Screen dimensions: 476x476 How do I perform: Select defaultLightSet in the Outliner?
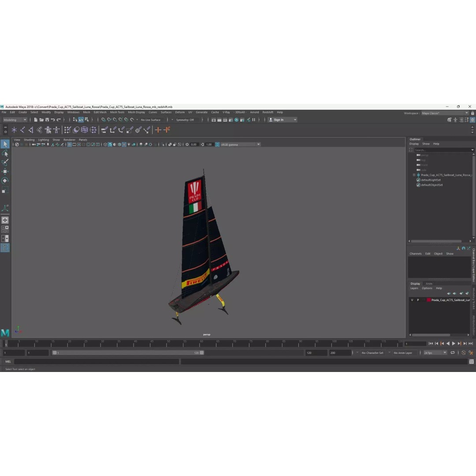click(x=431, y=180)
